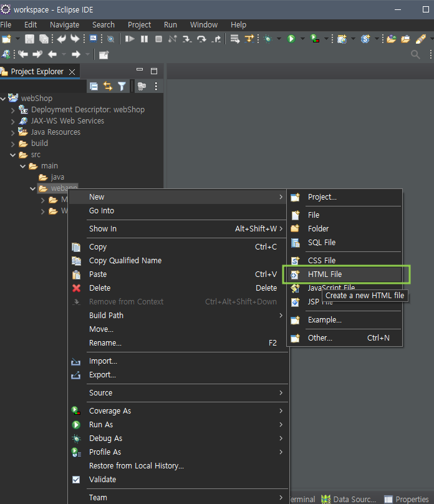Open Run As submenu
Viewport: 434px width, 504px height.
[178, 425]
